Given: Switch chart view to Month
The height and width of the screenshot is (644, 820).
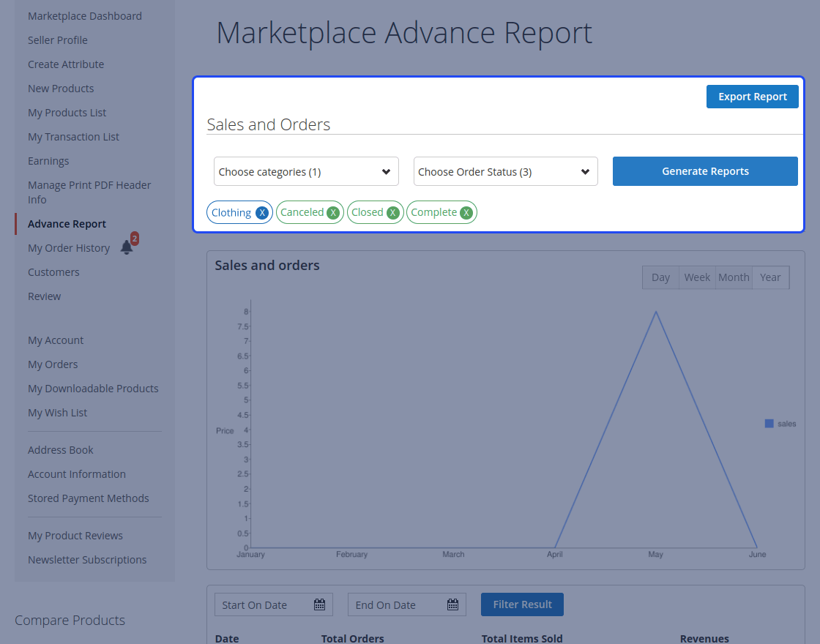Looking at the screenshot, I should (x=734, y=277).
